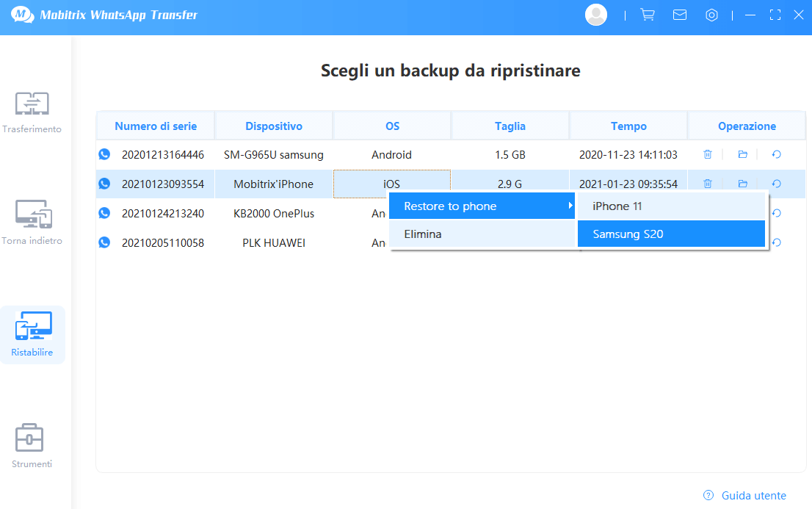Select iPhone 11 as restore target
Viewport: 812px width, 509px height.
(671, 206)
